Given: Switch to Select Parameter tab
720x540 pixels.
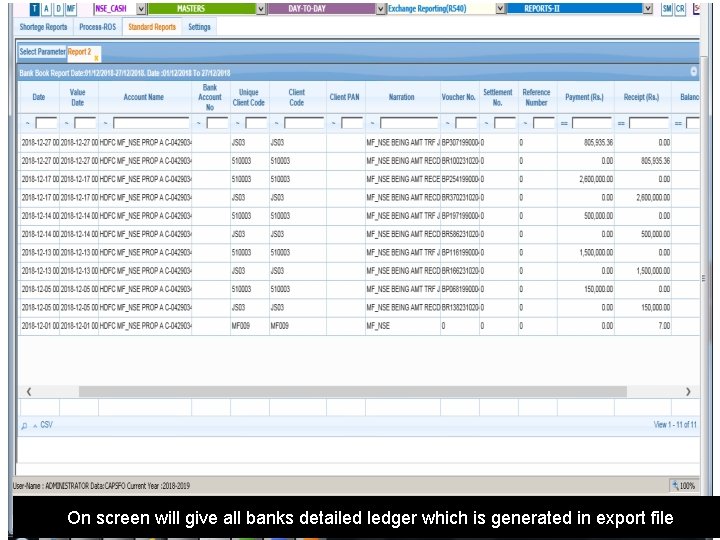Looking at the screenshot, I should 42,52.
